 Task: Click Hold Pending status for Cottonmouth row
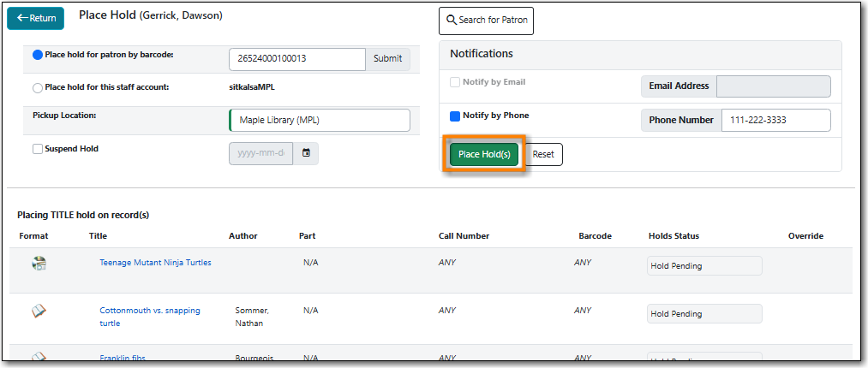tap(704, 314)
